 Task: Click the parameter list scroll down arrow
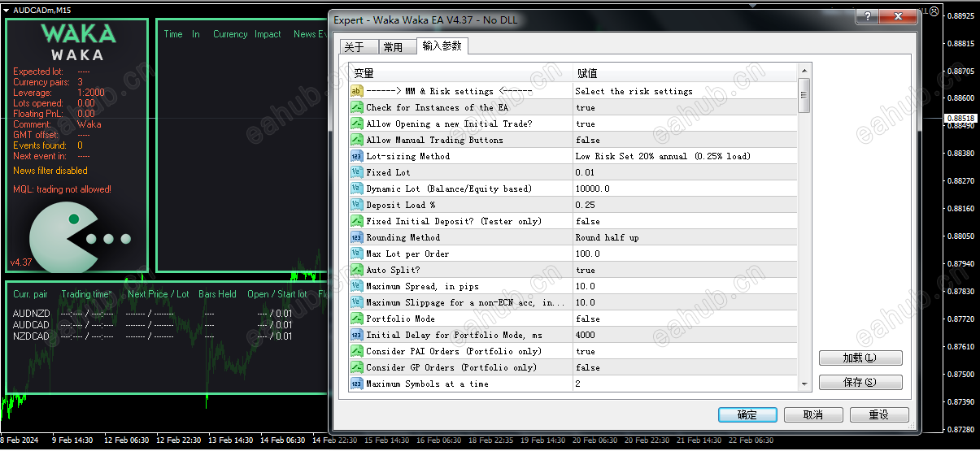click(804, 384)
